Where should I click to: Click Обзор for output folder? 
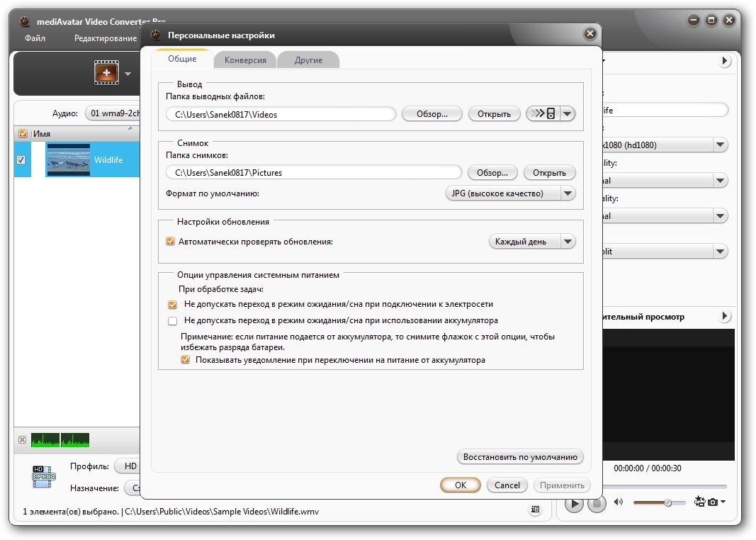pyautogui.click(x=431, y=113)
